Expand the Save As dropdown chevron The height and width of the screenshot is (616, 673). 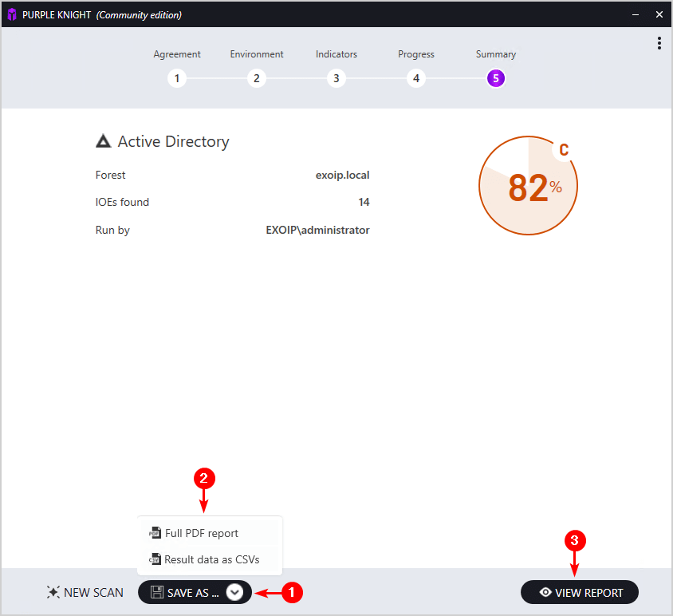(234, 592)
